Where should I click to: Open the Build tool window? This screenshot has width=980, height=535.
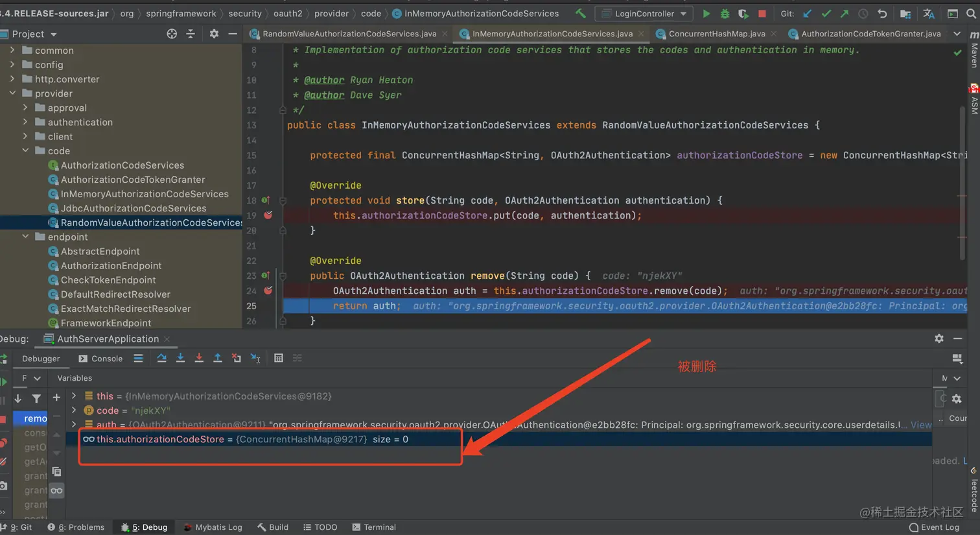click(273, 527)
